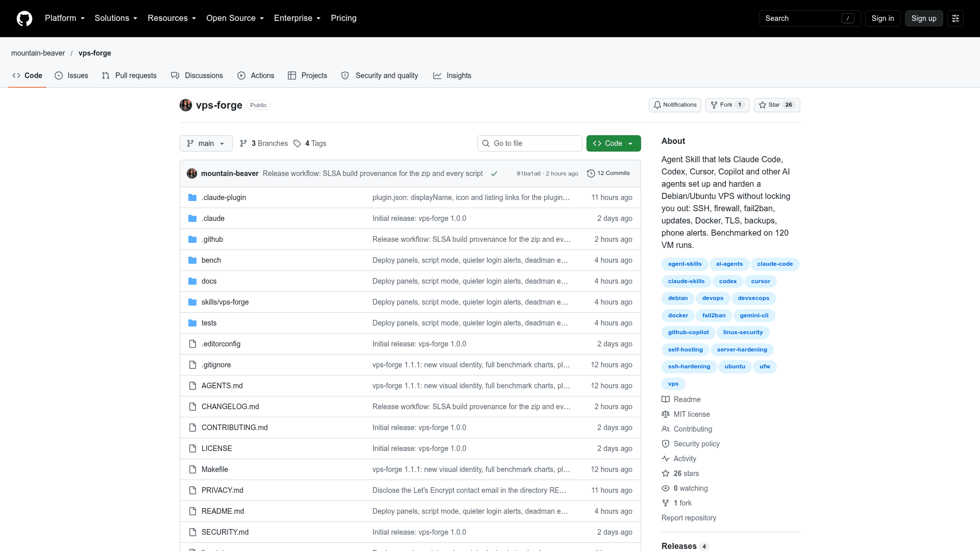Click the branch icon next to 3 Branches
Image resolution: width=980 pixels, height=551 pixels.
click(243, 143)
